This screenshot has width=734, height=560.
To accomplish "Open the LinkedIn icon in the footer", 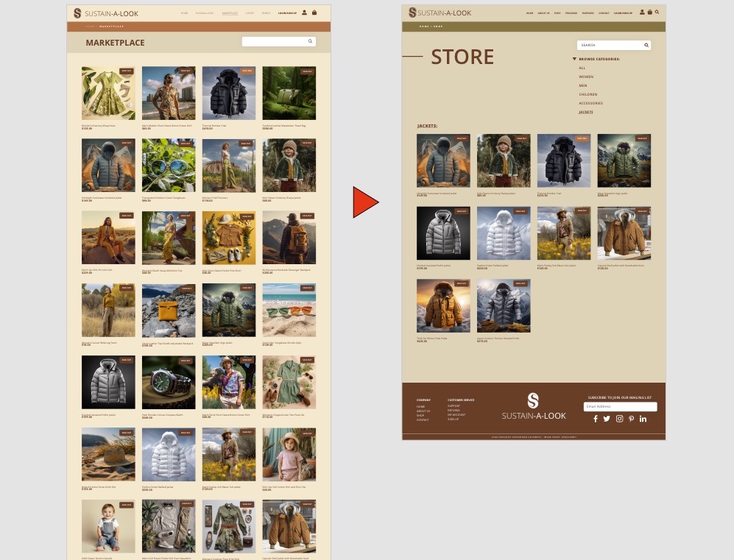I will tap(643, 419).
